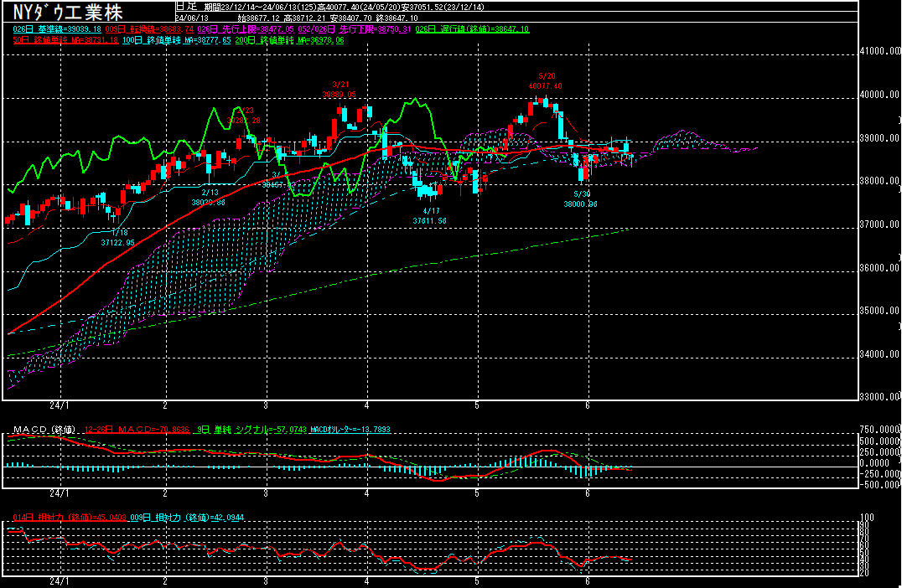Image resolution: width=902 pixels, height=588 pixels.
Task: Click the 50日 終値単純 MA=38731.18 legend
Action: tap(65, 40)
